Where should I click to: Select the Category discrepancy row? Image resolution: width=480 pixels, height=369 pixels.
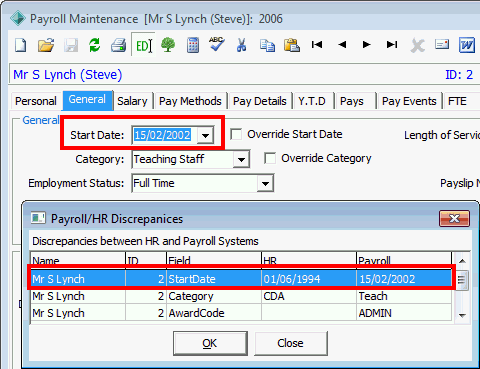coord(241,296)
